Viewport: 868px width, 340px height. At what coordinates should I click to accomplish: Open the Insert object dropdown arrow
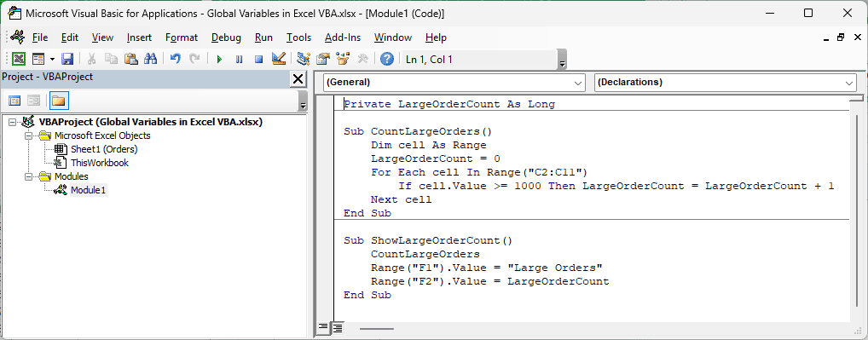coord(53,59)
